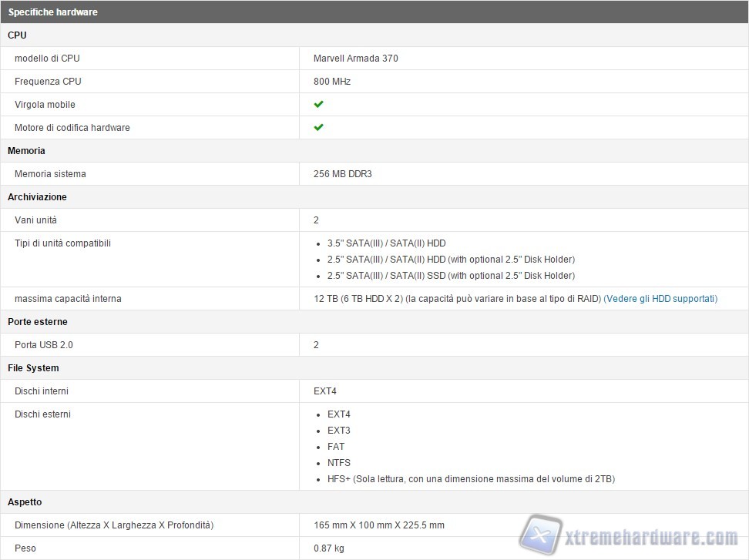Click the NTFS entry in Dischi esterni
The image size is (749, 560).
(338, 463)
